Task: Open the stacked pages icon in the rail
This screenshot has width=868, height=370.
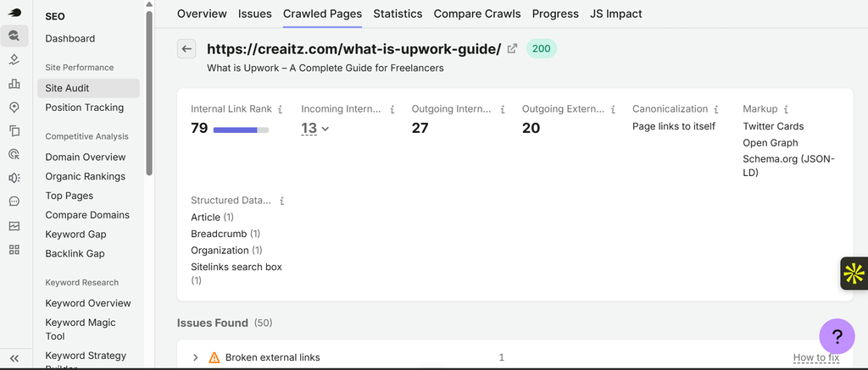Action: [x=14, y=131]
